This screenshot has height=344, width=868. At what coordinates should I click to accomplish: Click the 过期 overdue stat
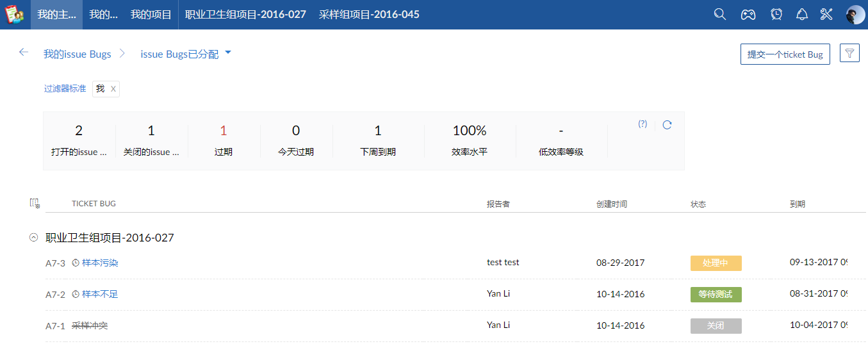tap(224, 141)
